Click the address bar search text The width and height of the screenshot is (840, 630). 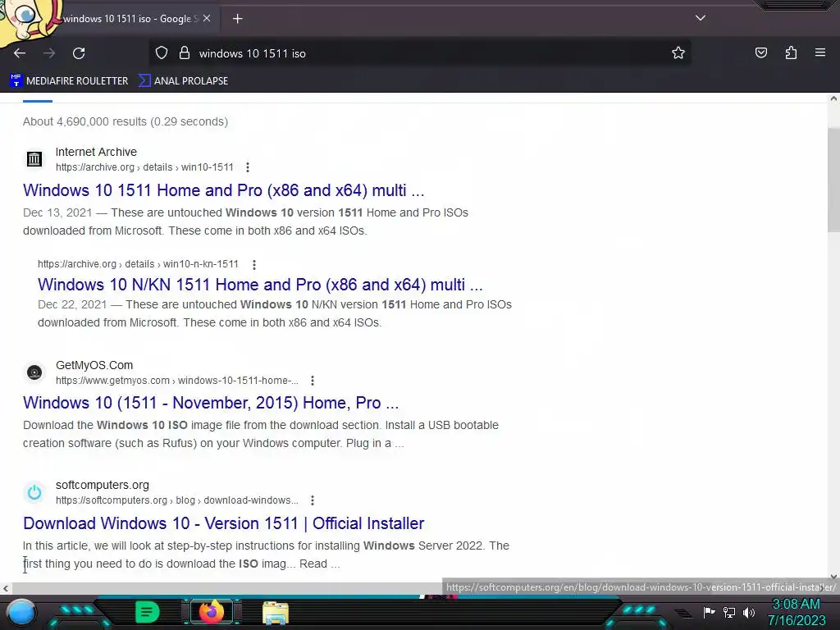tap(253, 53)
